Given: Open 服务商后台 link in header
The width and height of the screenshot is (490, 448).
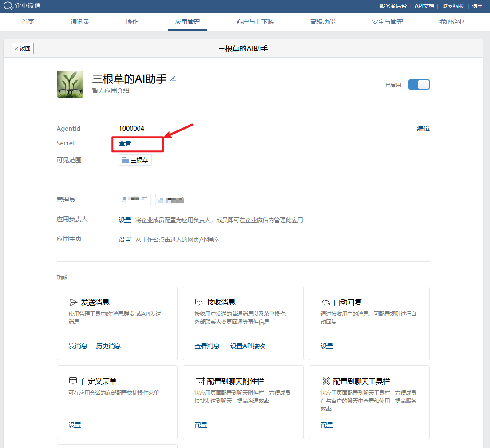Looking at the screenshot, I should (x=393, y=6).
